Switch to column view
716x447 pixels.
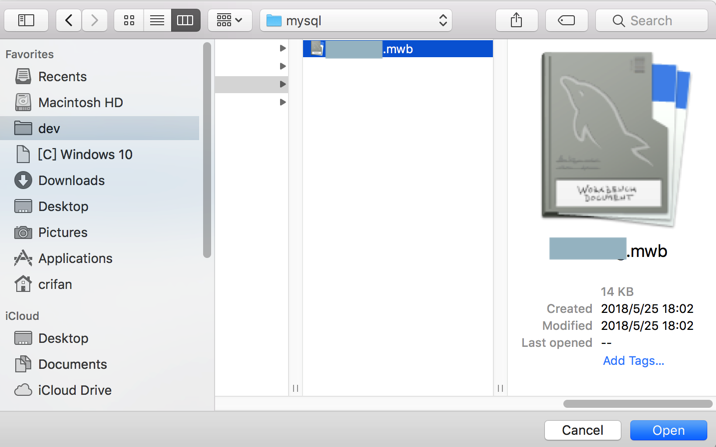click(185, 21)
